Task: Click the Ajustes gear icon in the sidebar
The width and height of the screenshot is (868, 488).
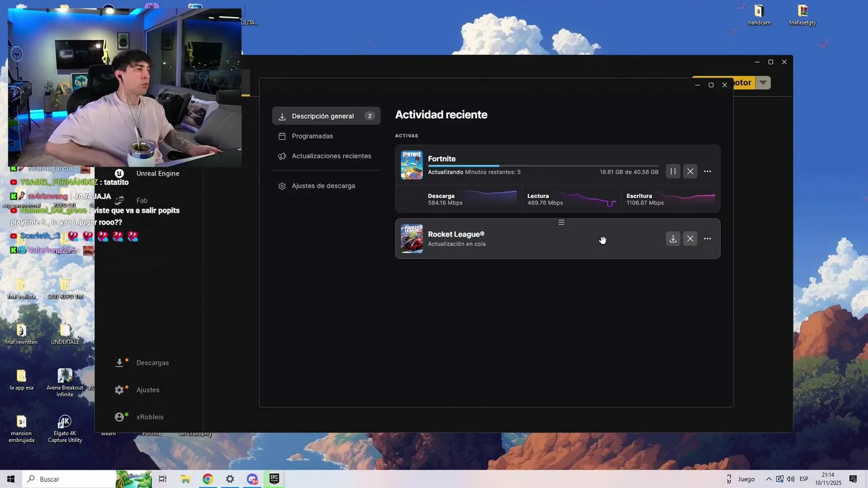Action: tap(119, 390)
